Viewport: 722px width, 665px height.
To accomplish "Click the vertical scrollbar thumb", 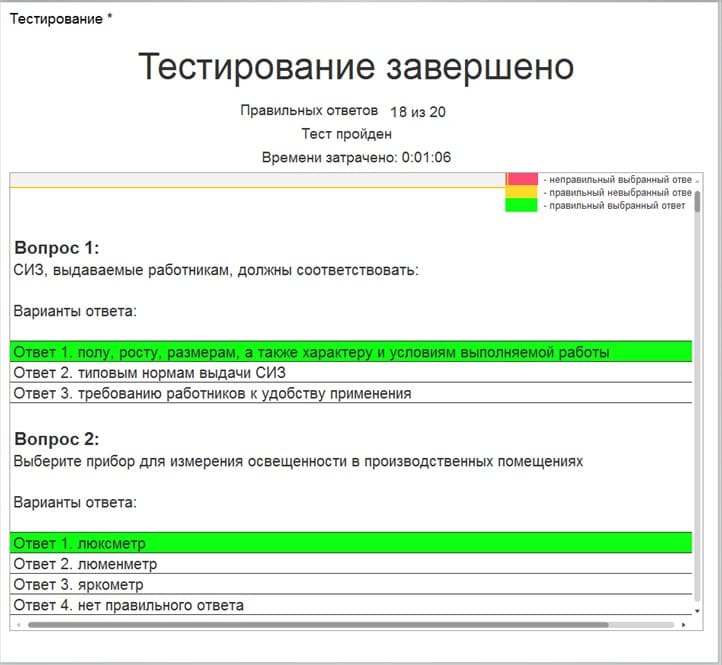I will (x=698, y=202).
